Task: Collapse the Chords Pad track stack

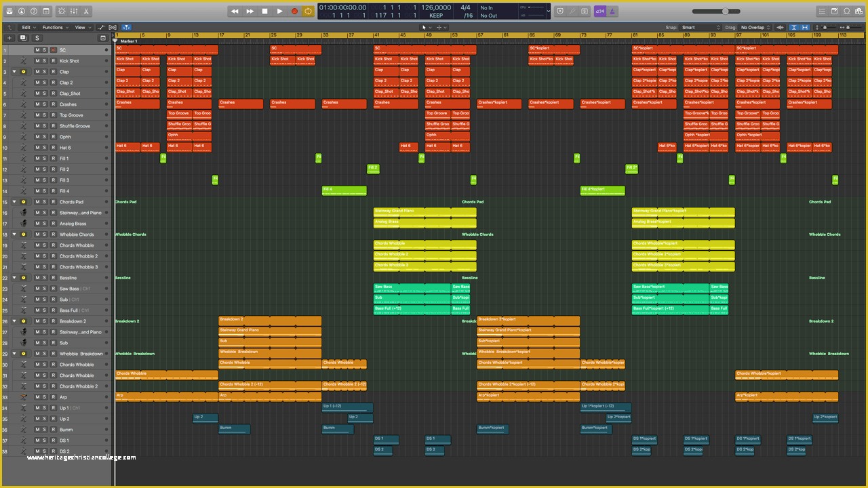Action: tap(14, 202)
